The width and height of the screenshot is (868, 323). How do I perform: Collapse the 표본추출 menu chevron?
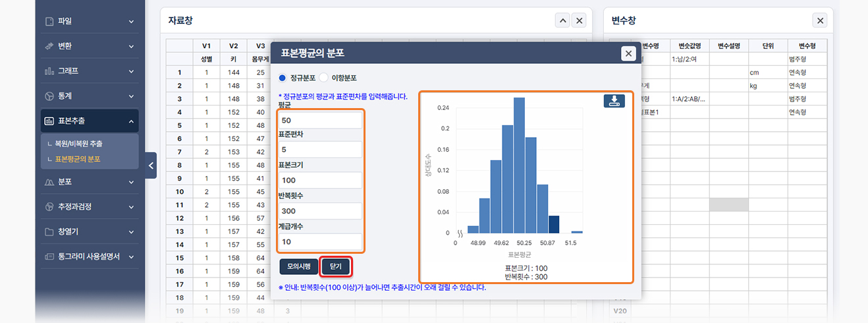(131, 121)
